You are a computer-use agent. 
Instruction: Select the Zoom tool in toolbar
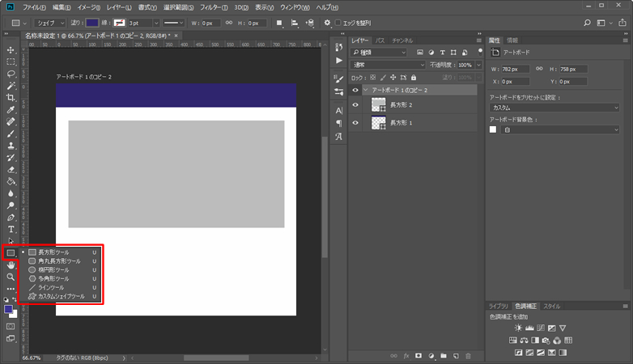click(x=11, y=277)
